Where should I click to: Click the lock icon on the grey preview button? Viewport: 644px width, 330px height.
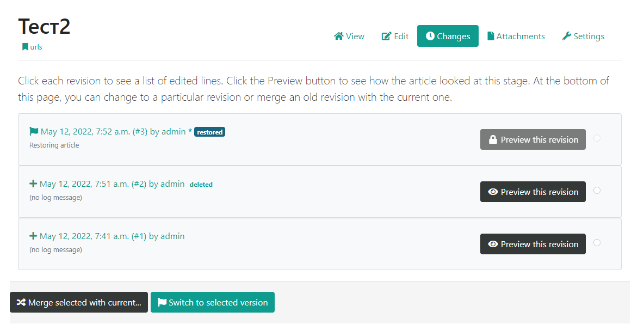point(493,140)
